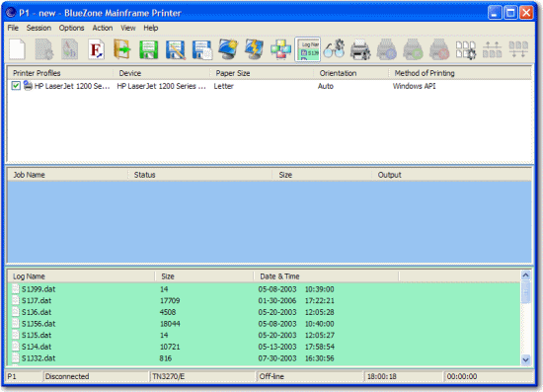Click the grayed printer with blue badge
This screenshot has width=543, height=392.
click(x=386, y=49)
